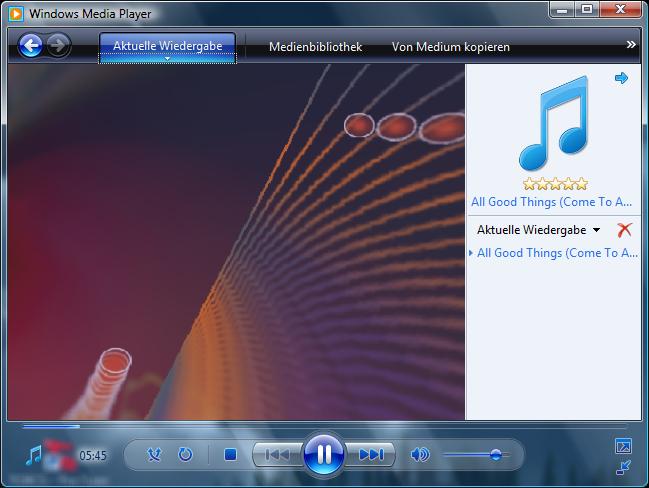
Task: Open the Aktuelle Wiedergabe playlist dropdown
Action: tap(597, 230)
